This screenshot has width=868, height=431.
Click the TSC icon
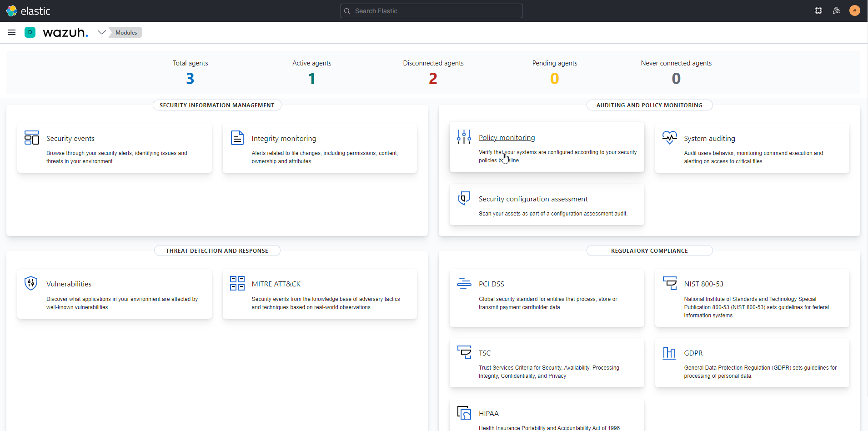tap(464, 352)
